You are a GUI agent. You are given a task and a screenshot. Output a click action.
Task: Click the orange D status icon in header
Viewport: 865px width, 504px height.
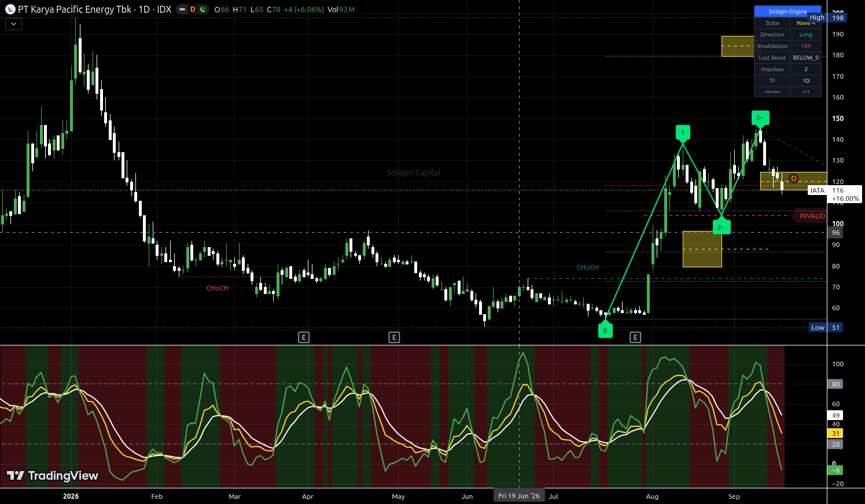(x=193, y=9)
